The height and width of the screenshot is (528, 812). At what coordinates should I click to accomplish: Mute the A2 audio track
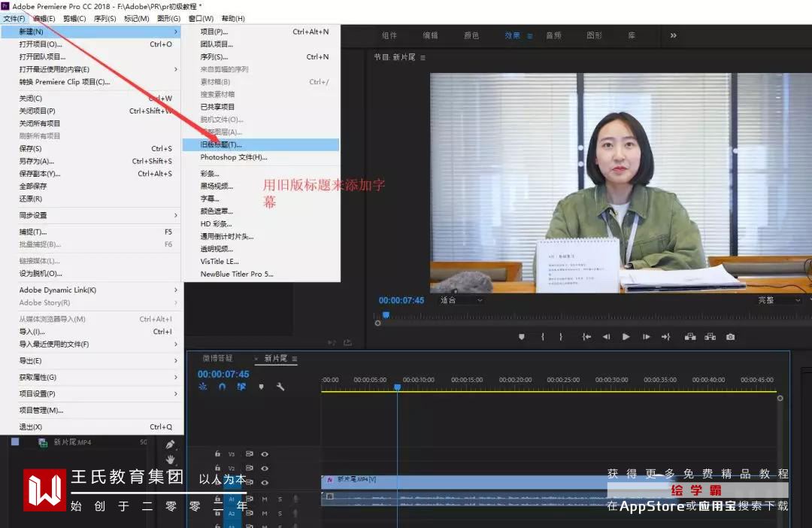[265, 514]
